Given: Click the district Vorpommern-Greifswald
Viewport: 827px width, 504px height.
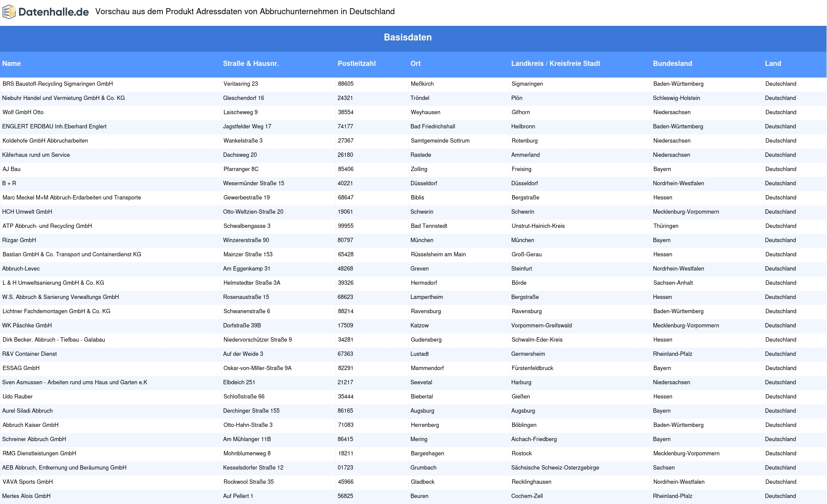Looking at the screenshot, I should coord(542,326).
